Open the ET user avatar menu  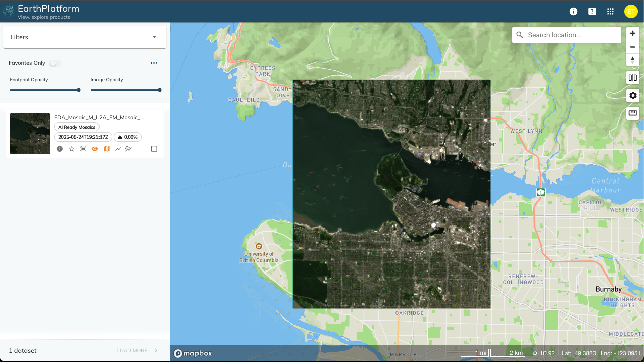631,11
